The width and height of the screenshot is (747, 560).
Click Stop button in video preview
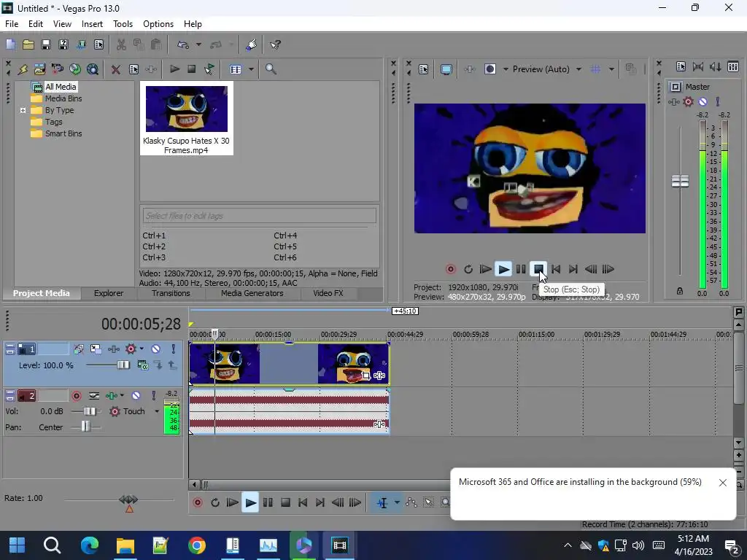(x=538, y=270)
